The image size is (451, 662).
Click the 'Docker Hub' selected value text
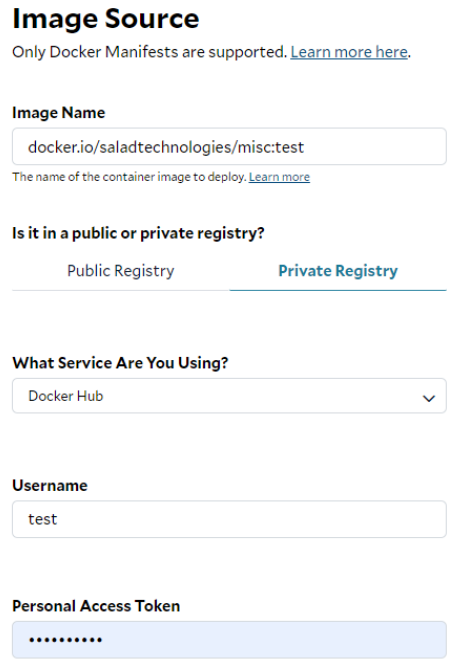point(66,396)
